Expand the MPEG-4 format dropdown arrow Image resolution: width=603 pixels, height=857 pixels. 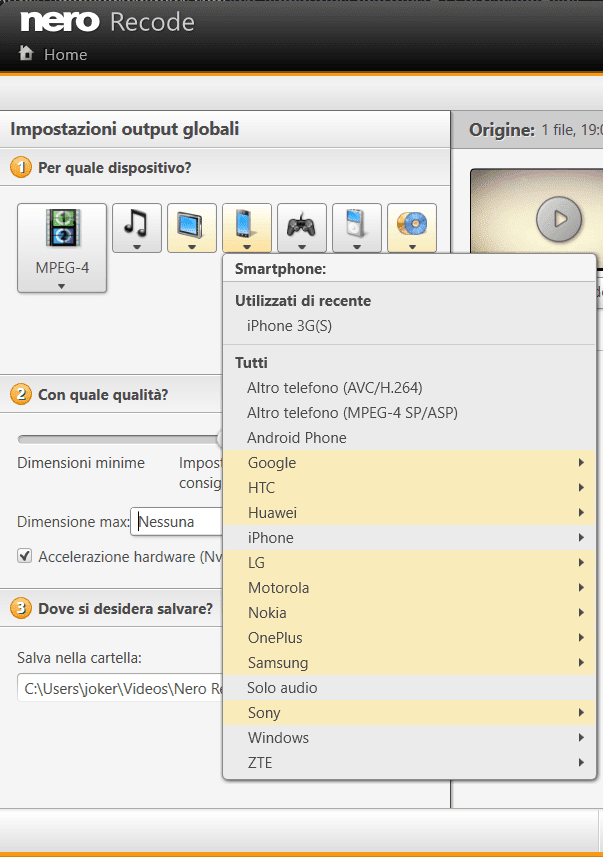coord(62,286)
